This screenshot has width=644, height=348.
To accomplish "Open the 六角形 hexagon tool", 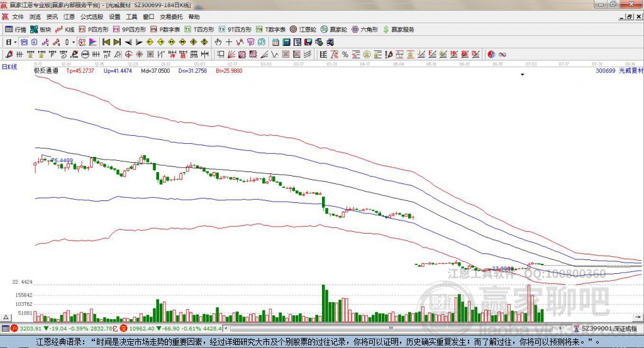I will coord(365,30).
